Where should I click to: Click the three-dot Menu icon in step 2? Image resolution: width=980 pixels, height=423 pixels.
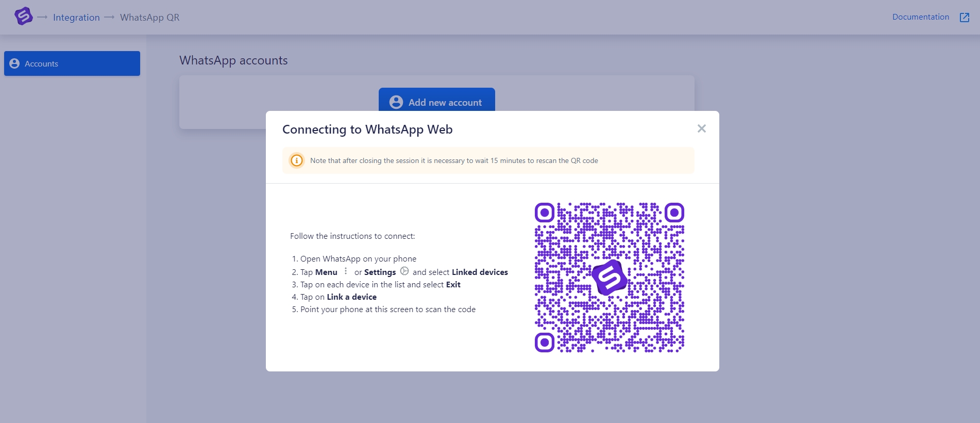346,271
